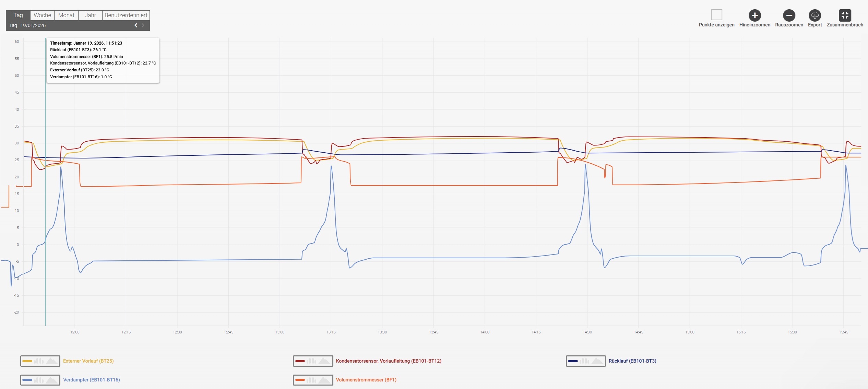Go to the previous day arrow
This screenshot has height=389, width=868.
pos(136,25)
